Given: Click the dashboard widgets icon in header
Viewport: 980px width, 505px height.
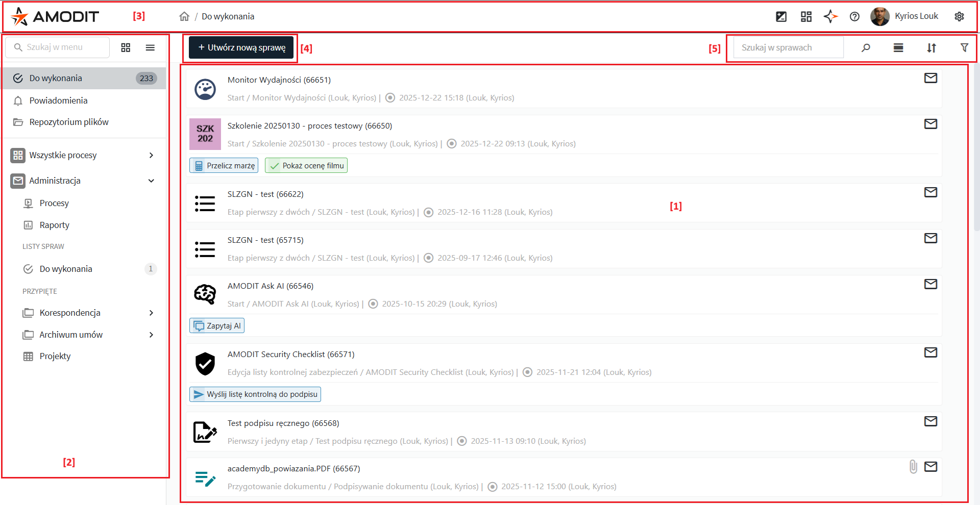Looking at the screenshot, I should (x=806, y=16).
